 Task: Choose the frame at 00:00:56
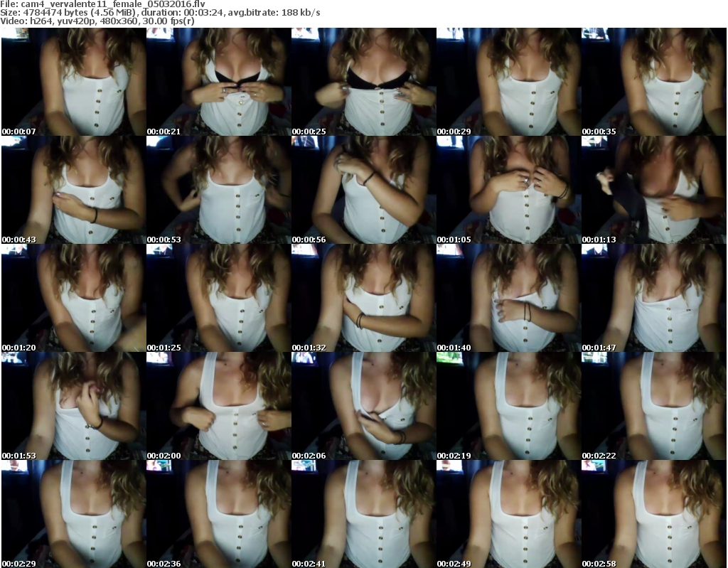pyautogui.click(x=363, y=190)
